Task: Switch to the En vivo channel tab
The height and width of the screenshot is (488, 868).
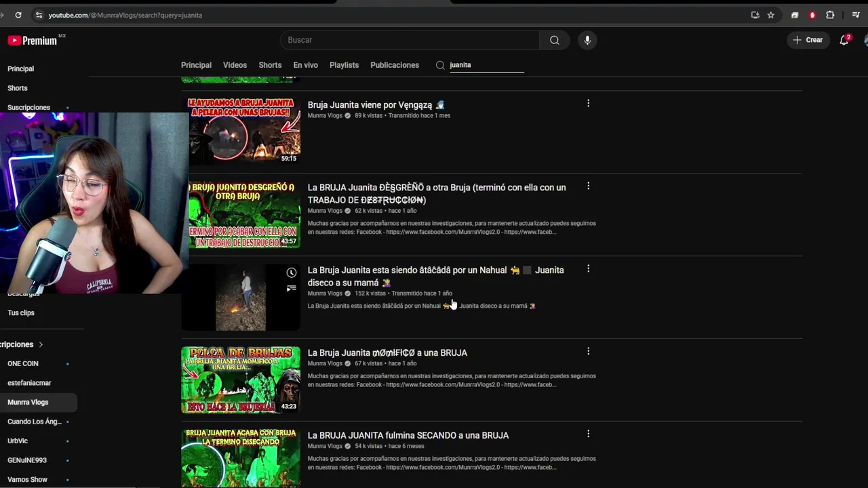Action: [x=305, y=65]
